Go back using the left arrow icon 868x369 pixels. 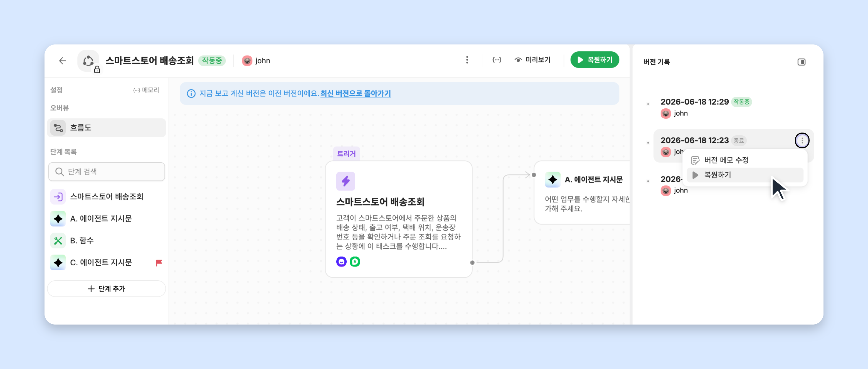click(63, 61)
